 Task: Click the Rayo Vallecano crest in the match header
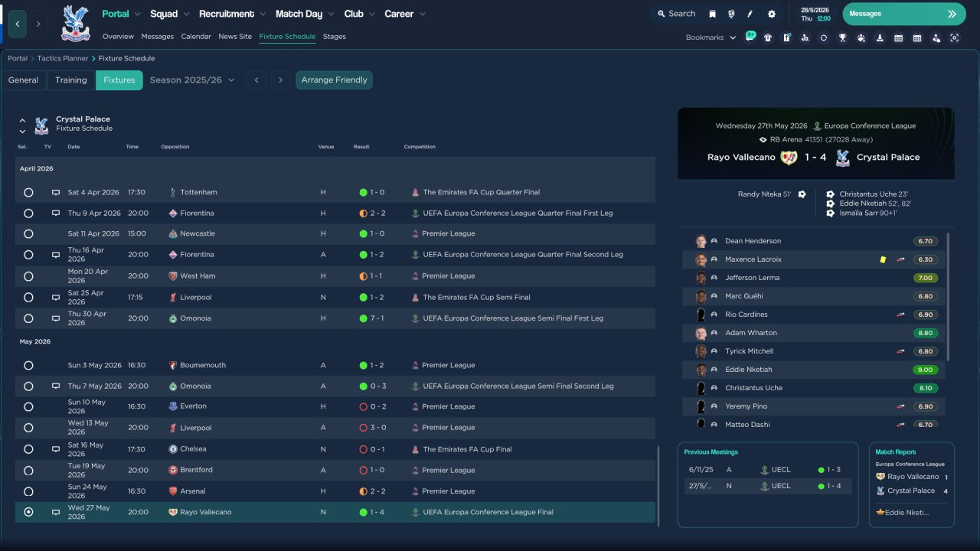(x=789, y=158)
